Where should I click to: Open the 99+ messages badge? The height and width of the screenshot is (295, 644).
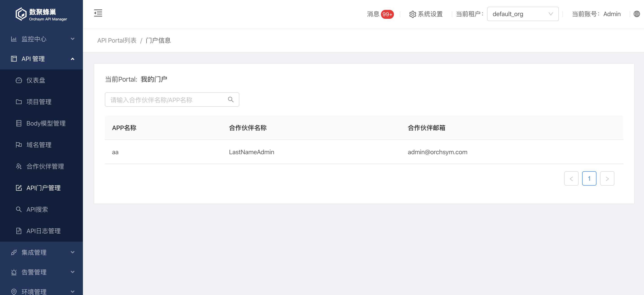[387, 14]
